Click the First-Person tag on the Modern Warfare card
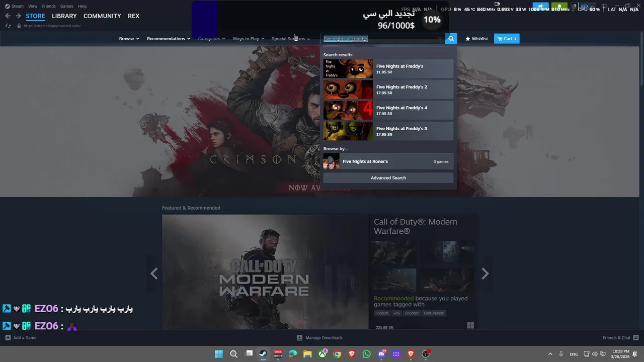Image resolution: width=644 pixels, height=362 pixels. point(434,313)
